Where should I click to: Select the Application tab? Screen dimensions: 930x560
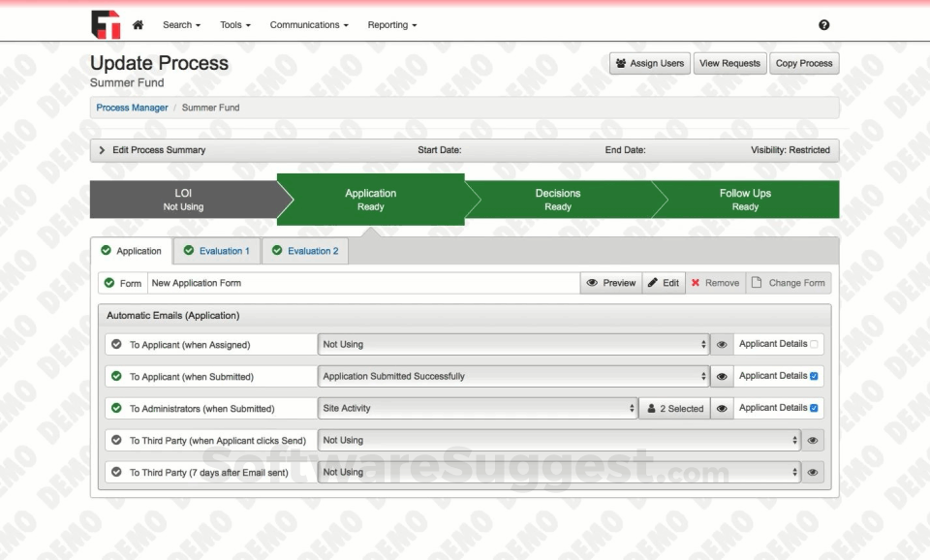[x=131, y=251]
